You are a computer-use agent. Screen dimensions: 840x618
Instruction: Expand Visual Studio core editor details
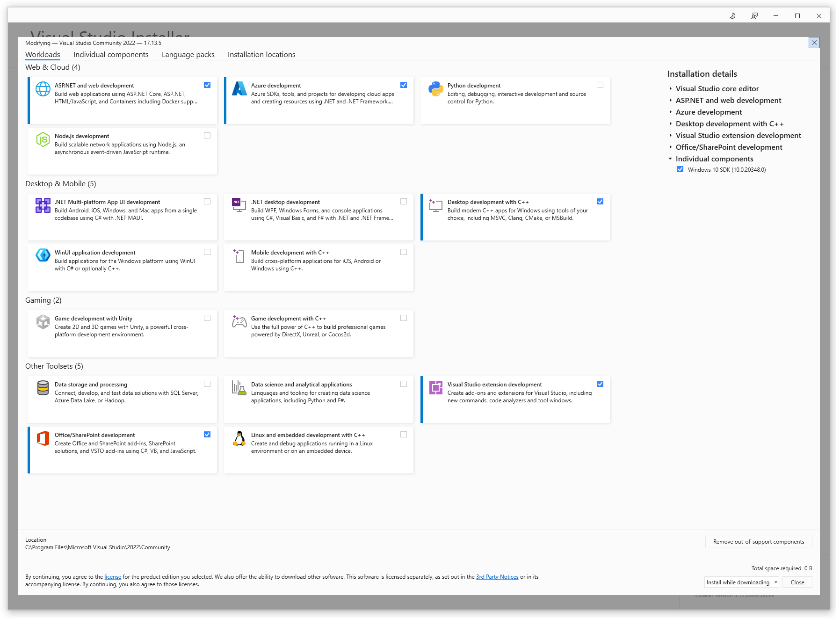coord(670,88)
